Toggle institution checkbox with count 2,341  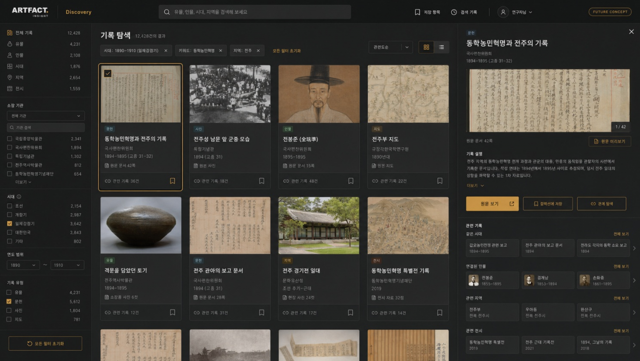[9, 139]
